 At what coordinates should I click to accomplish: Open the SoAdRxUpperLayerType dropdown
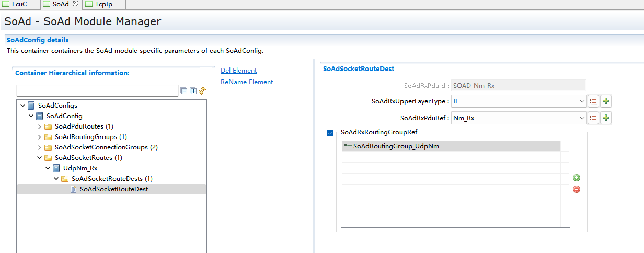click(x=582, y=101)
